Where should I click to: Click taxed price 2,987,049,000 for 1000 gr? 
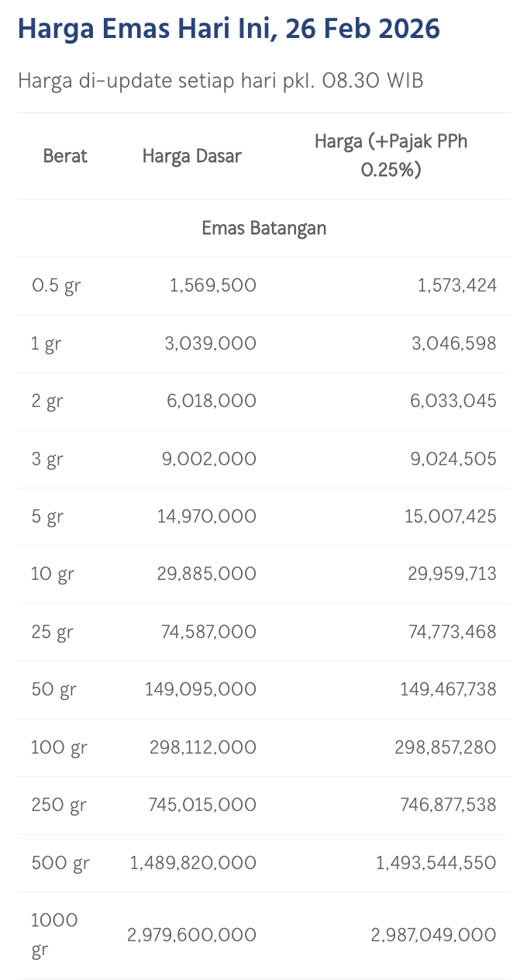point(433,935)
